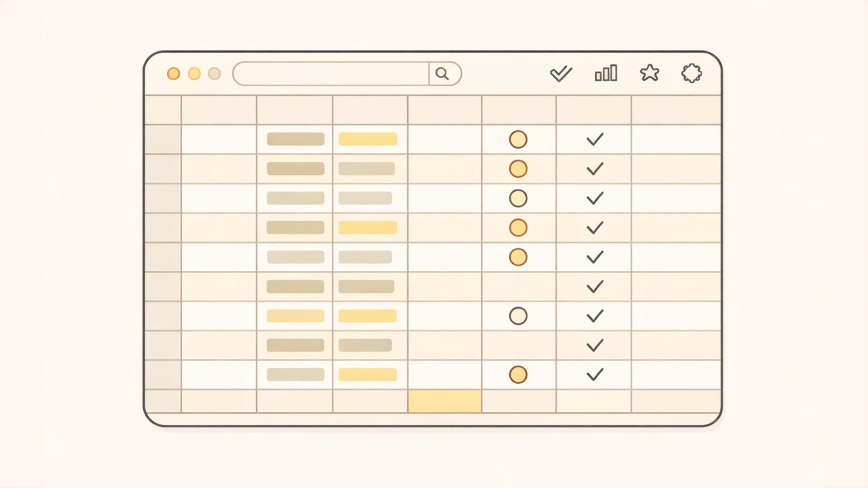Screen dimensions: 868x488
Task: Click the checkmark in the sixth row
Action: point(595,287)
